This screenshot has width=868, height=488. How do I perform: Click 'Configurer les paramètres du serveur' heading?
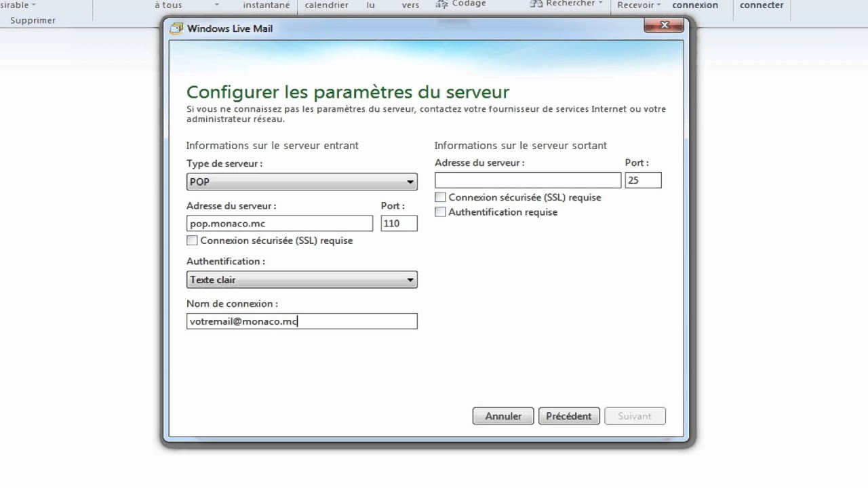(x=348, y=91)
